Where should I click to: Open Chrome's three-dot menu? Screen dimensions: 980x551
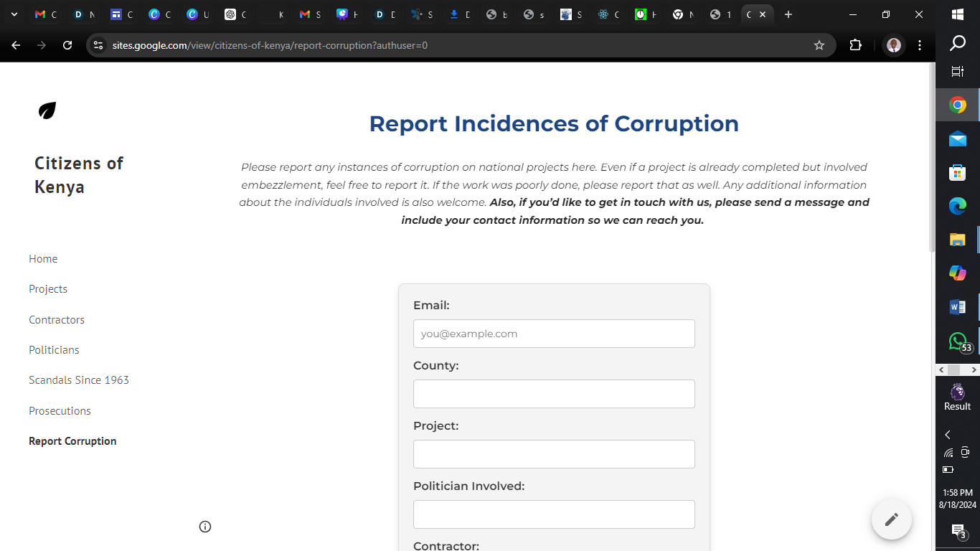(x=920, y=44)
